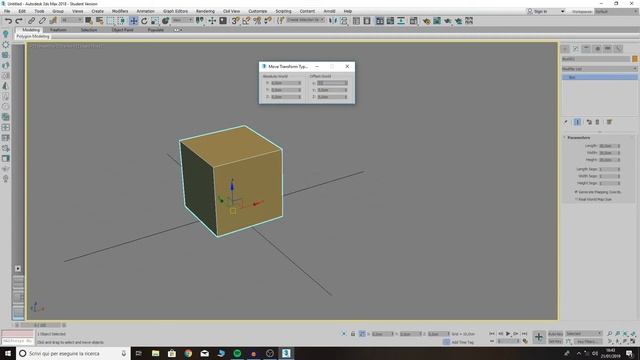Toggle the selection lock icon in status bar
Viewport: 640px width, 360px height.
click(x=353, y=334)
